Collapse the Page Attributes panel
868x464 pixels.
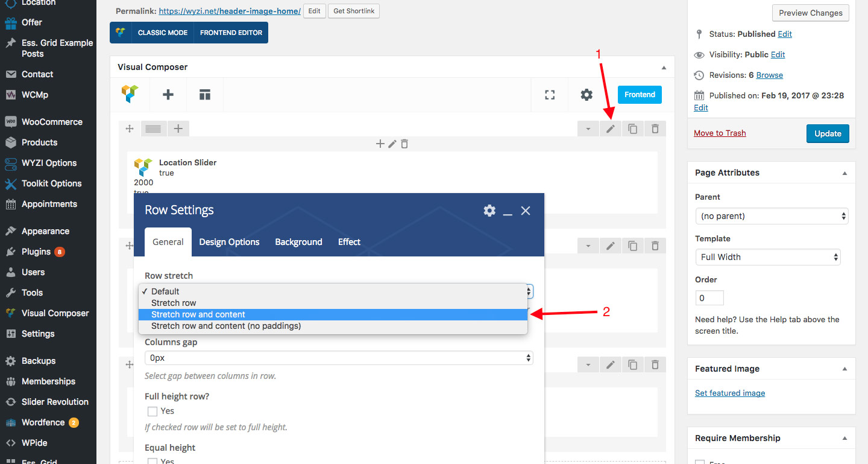[845, 173]
